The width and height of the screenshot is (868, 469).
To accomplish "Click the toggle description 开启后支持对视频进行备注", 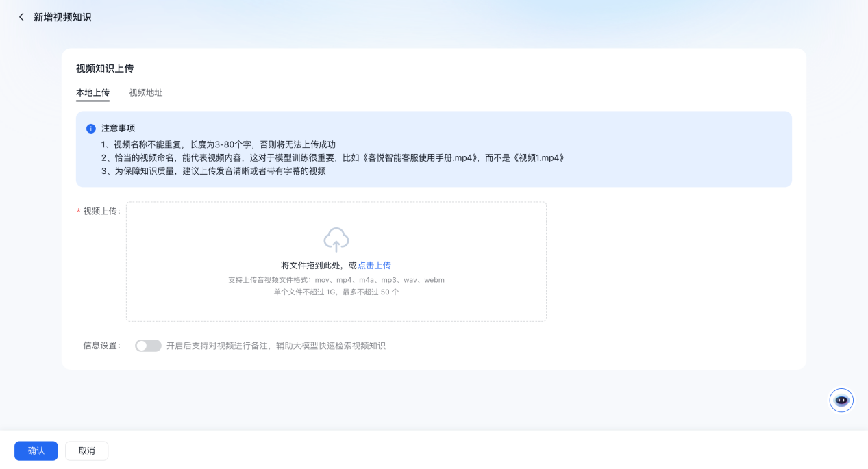I will [275, 346].
